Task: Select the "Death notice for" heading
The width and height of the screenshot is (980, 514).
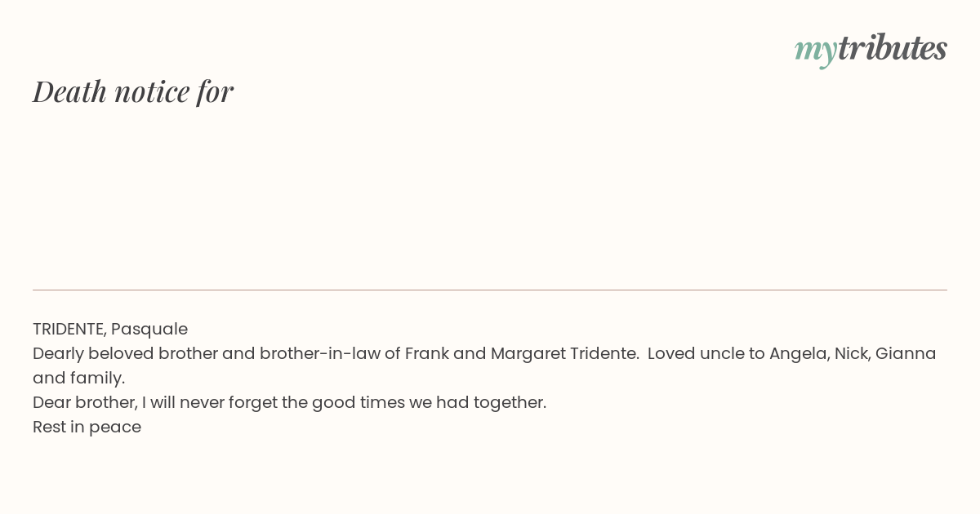Action: coord(133,91)
